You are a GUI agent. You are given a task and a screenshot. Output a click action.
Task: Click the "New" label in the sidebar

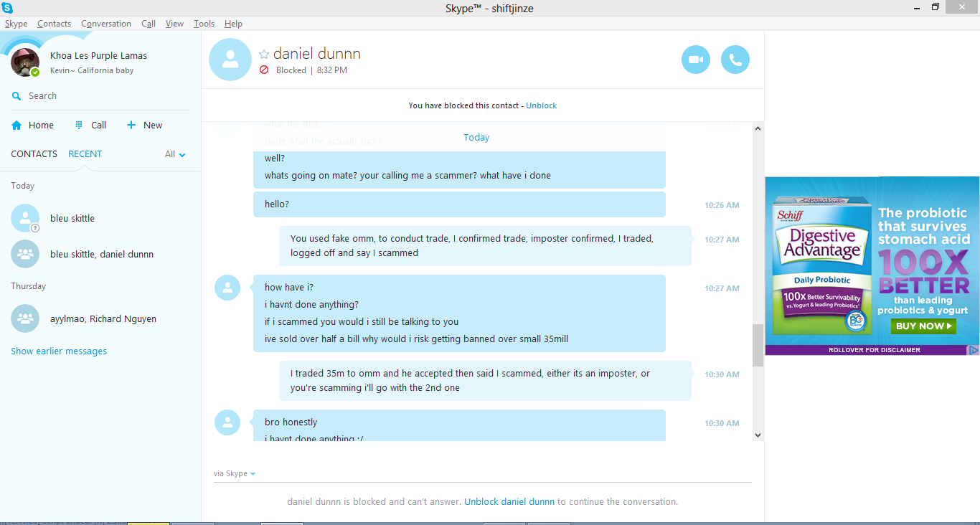(153, 125)
